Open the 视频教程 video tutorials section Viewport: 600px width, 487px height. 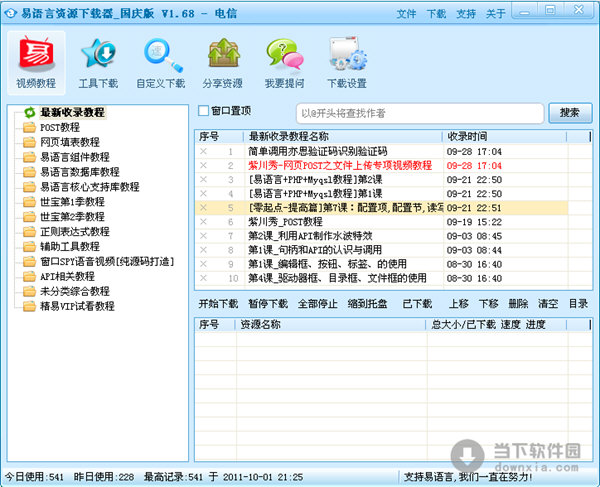[36, 63]
